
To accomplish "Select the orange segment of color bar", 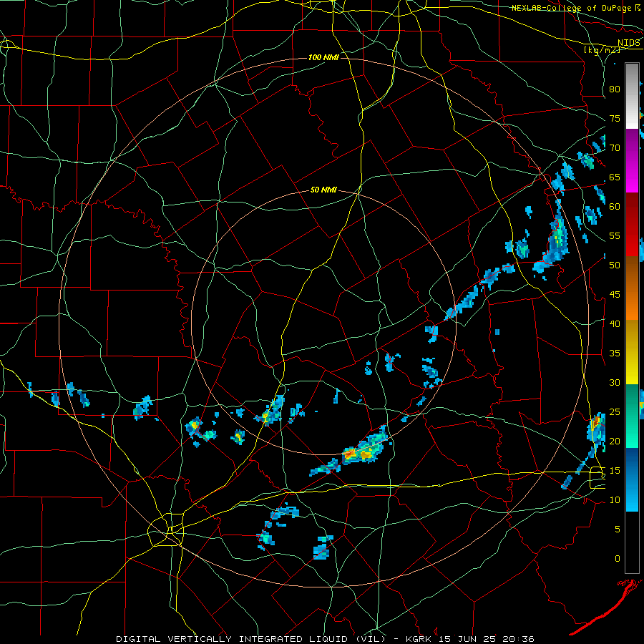I will (632, 289).
